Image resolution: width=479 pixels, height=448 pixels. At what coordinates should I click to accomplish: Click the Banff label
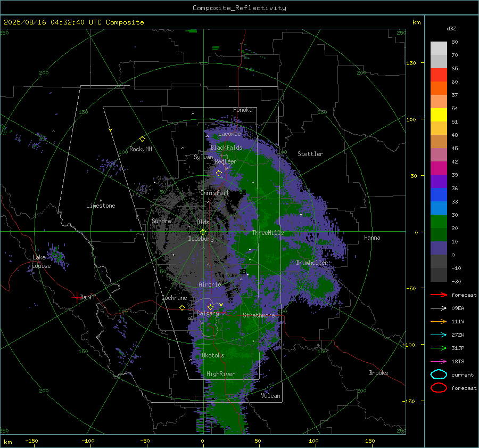88,297
